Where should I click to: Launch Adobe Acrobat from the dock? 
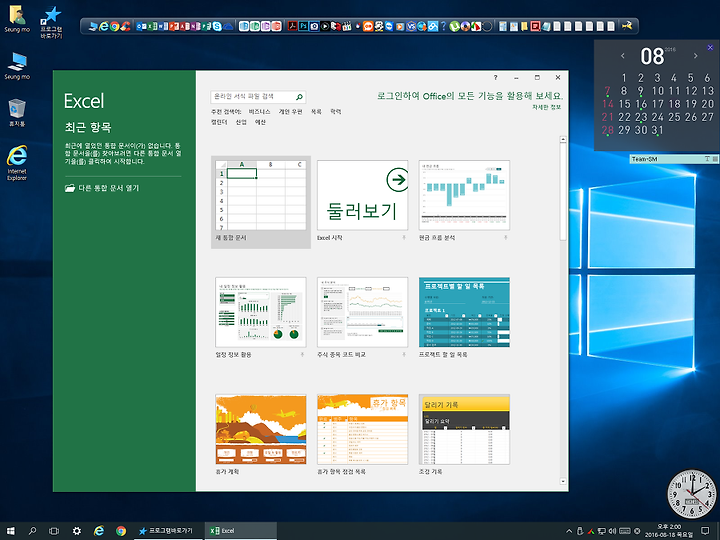click(x=292, y=26)
